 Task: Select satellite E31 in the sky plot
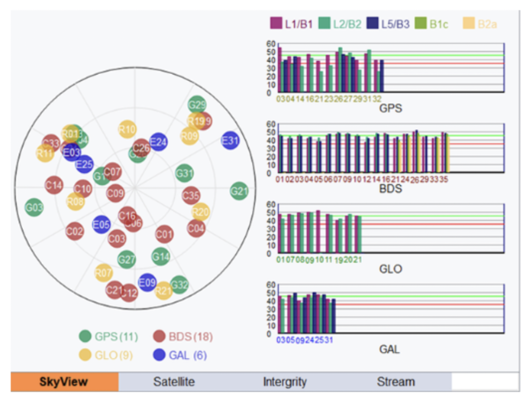point(230,141)
